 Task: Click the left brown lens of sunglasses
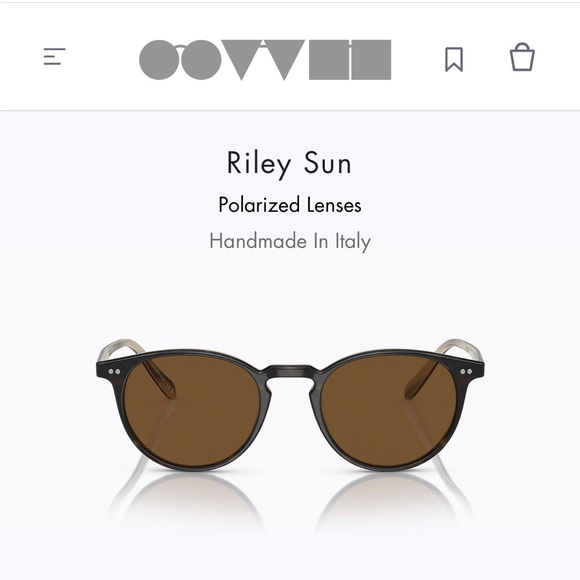coord(196,411)
